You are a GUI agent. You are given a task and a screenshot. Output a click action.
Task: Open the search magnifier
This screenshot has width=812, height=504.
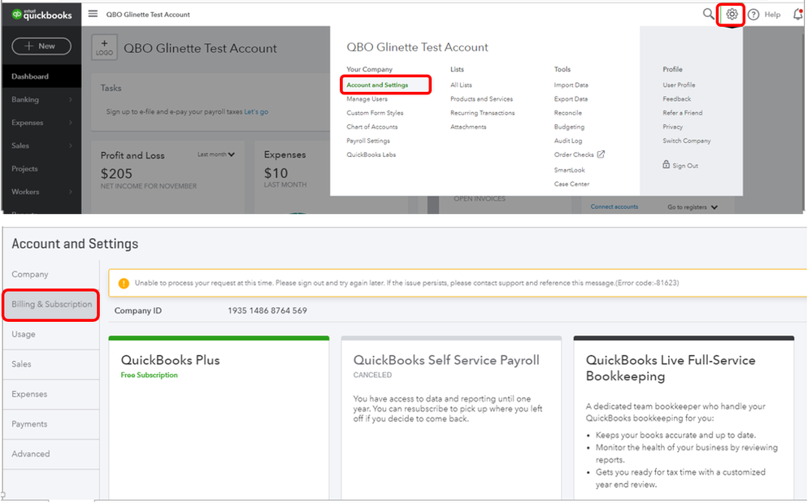coord(709,14)
